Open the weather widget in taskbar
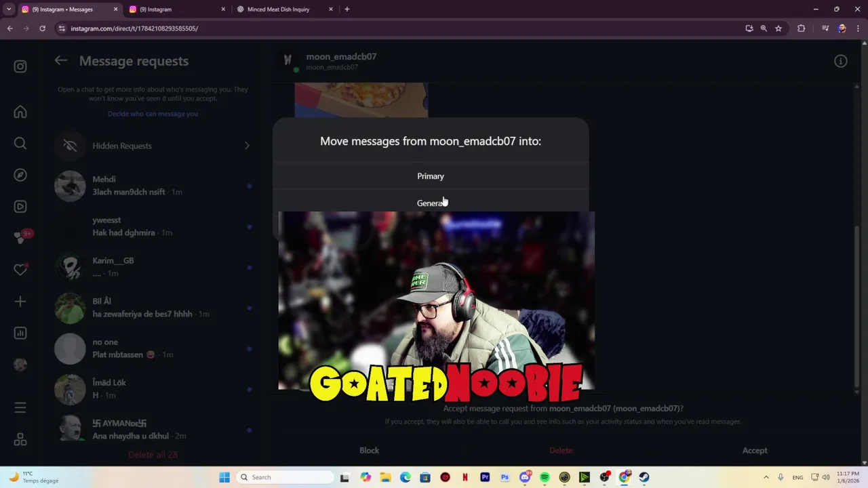Screen dimensions: 868x488 [x=34, y=477]
